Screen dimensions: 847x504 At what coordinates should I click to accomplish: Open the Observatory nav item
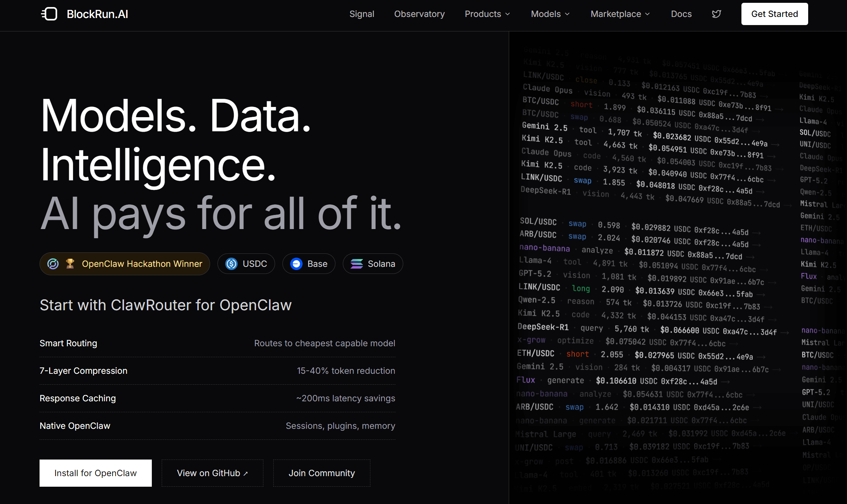click(419, 14)
